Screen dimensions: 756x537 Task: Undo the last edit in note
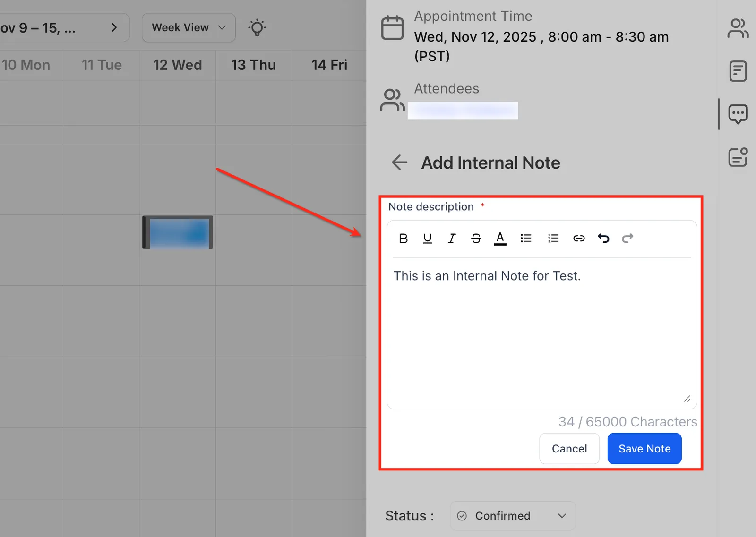pos(603,239)
